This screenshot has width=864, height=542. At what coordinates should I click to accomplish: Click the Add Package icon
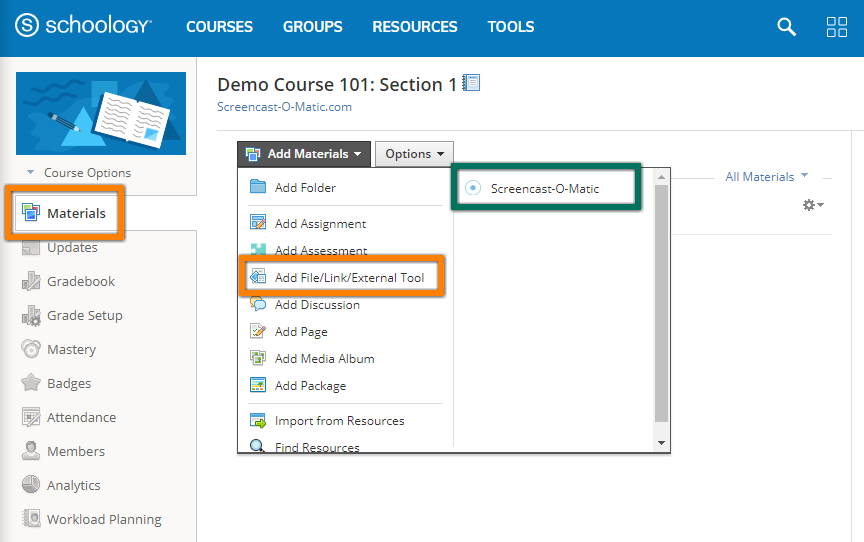(258, 384)
